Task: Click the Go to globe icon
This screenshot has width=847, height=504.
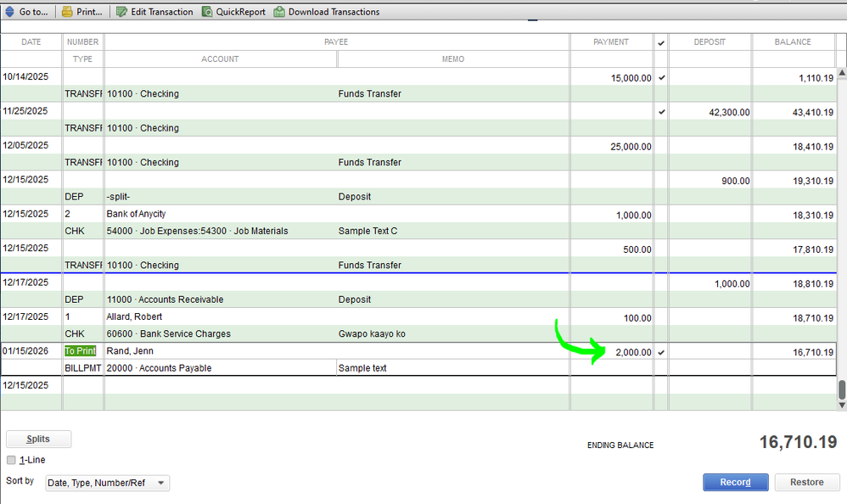Action: coord(9,12)
